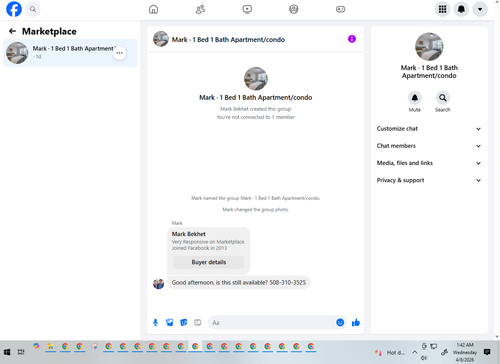Click the 'Good afternoon, is this still available?' message
This screenshot has height=364, width=500.
pos(239,283)
